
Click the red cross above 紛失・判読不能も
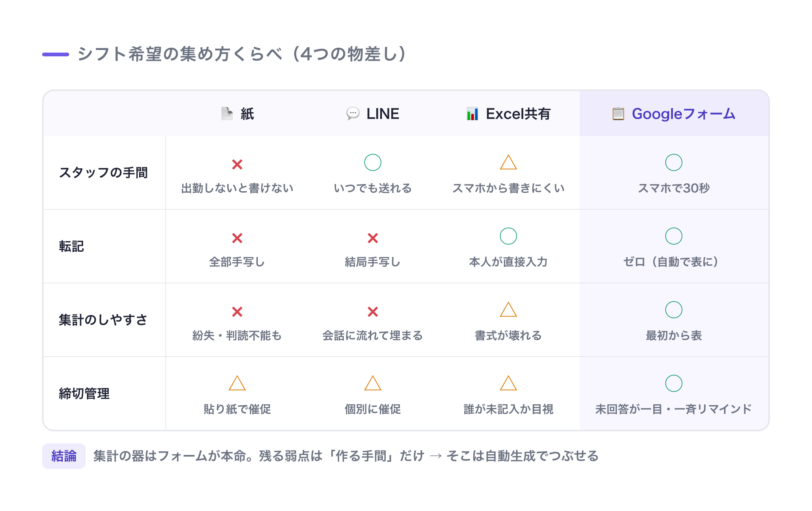coord(237,311)
